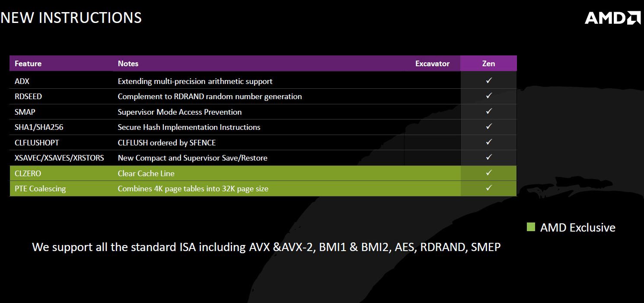Click the standard ISA support footnote text
Image resolution: width=644 pixels, height=303 pixels.
click(266, 247)
